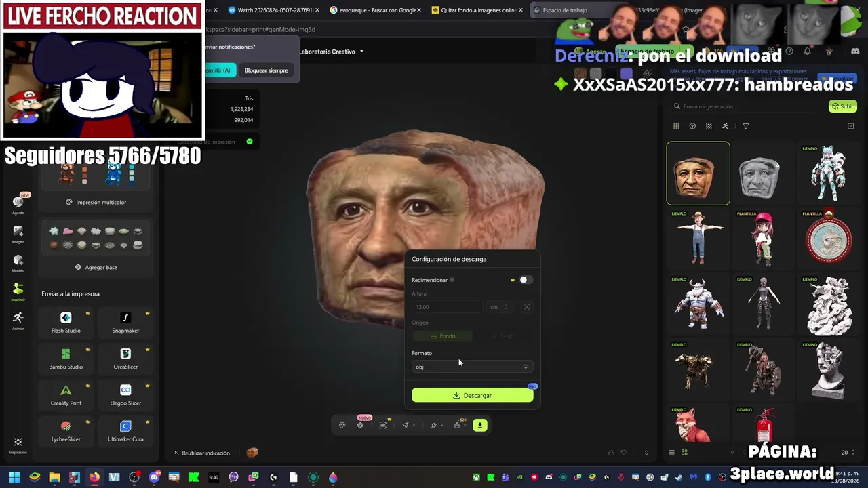Click the NUEVO-tagged cube icon in bottom toolbar
The width and height of the screenshot is (868, 488).
360,425
